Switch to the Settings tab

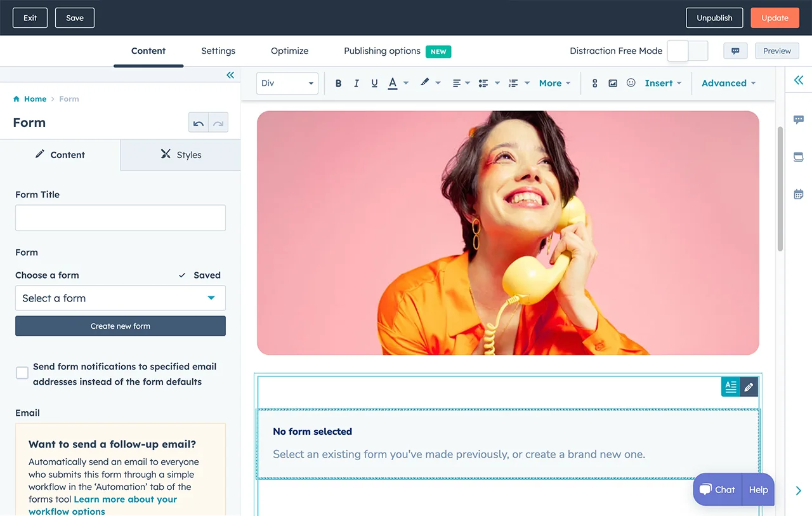click(x=218, y=51)
